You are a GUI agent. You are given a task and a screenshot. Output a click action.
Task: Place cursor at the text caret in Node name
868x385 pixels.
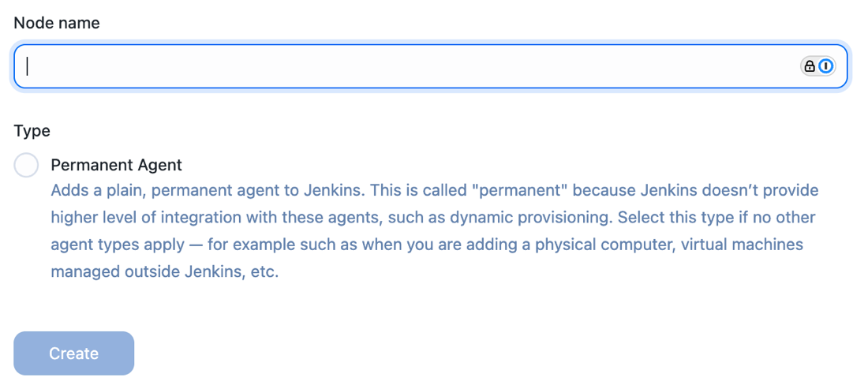[x=27, y=66]
